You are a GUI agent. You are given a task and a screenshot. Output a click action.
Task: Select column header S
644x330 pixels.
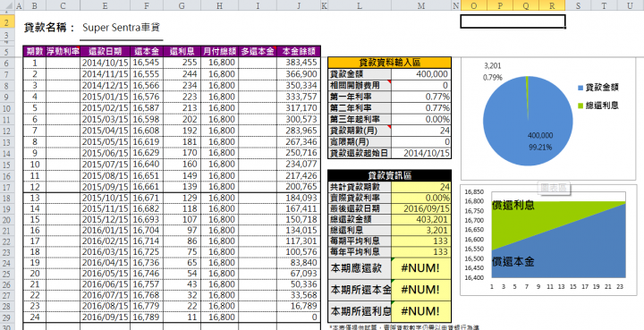579,5
